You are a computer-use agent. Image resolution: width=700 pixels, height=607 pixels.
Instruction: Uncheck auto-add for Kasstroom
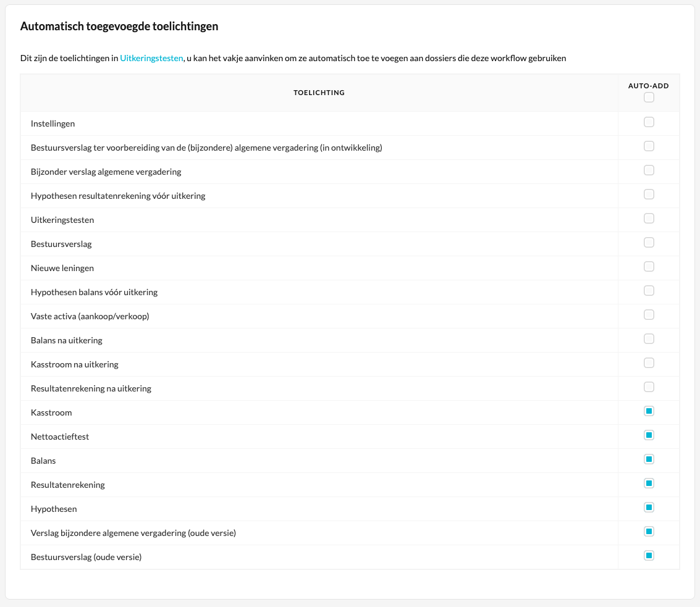649,411
